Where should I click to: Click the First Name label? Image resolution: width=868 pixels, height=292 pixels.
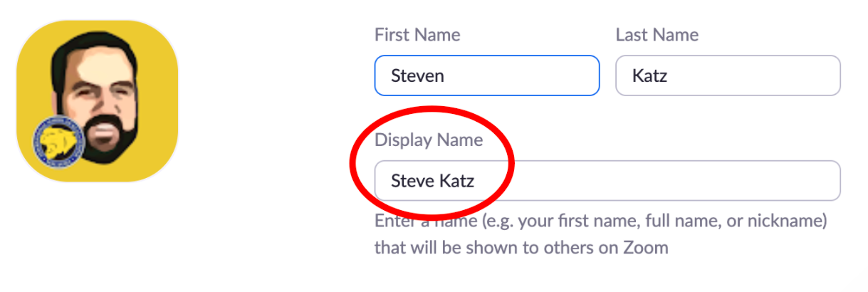point(417,35)
